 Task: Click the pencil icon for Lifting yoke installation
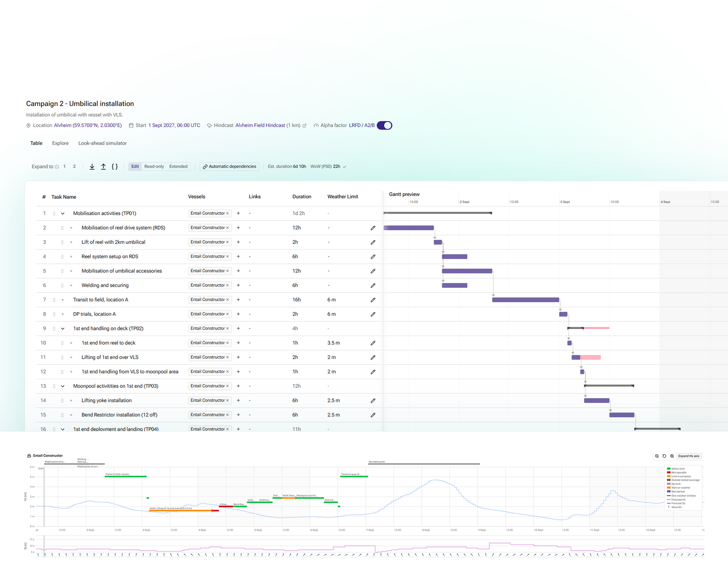373,400
